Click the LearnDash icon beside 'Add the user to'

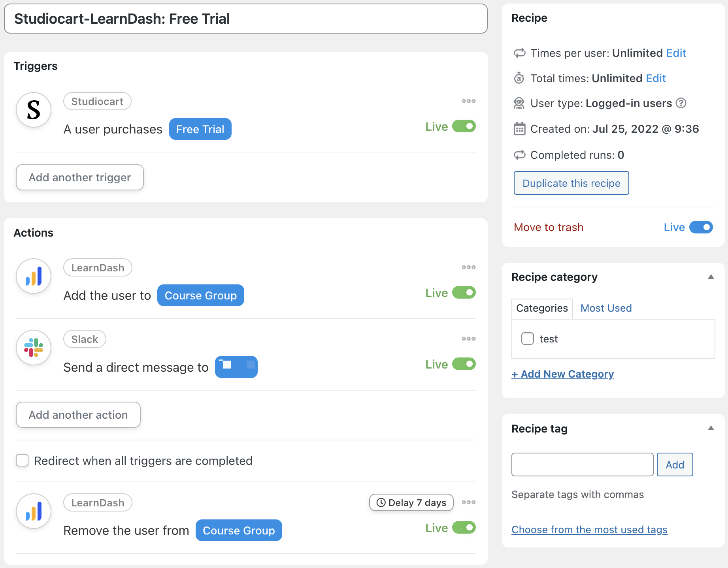click(x=34, y=276)
